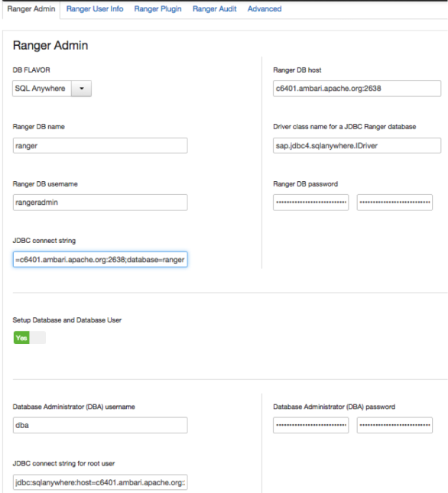The height and width of the screenshot is (493, 448).
Task: Click the Ranger DB host field
Action: coord(357,89)
